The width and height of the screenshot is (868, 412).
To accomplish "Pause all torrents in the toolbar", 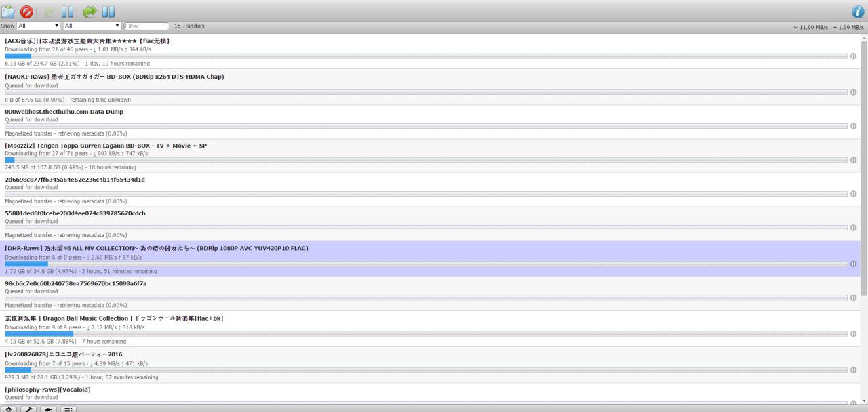I will (108, 12).
